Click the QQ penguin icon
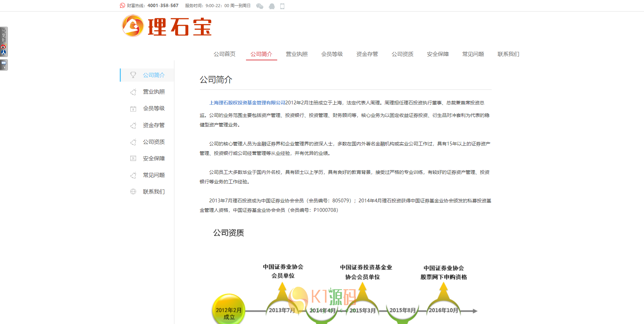This screenshot has height=324, width=644. coord(272,6)
